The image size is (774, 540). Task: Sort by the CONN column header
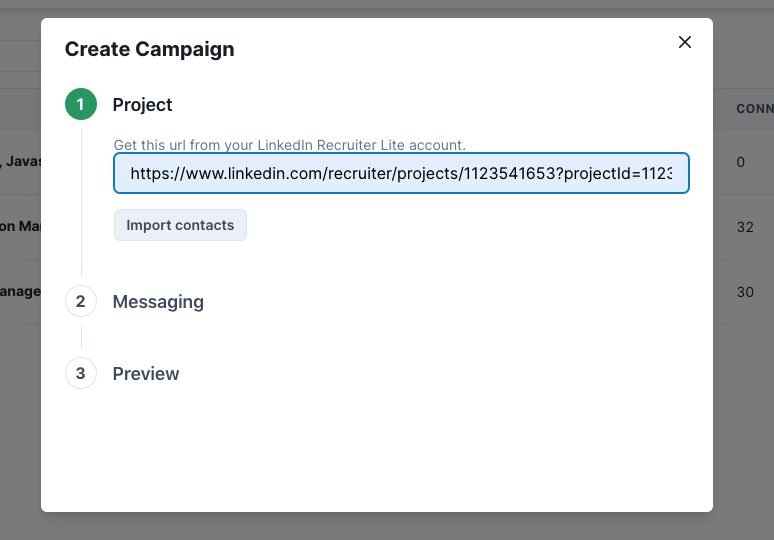(754, 108)
